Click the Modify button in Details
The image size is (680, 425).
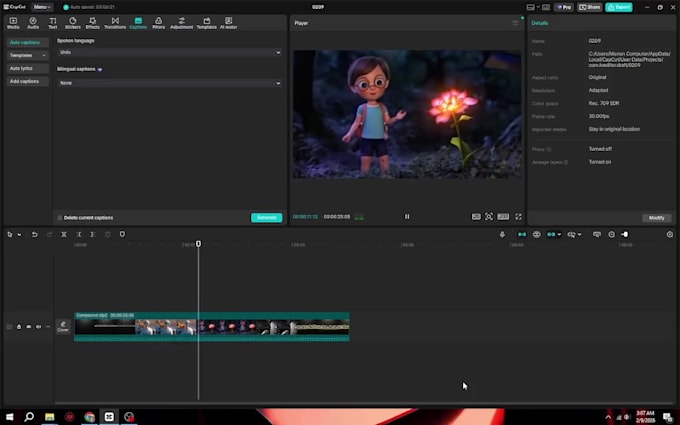tap(656, 218)
